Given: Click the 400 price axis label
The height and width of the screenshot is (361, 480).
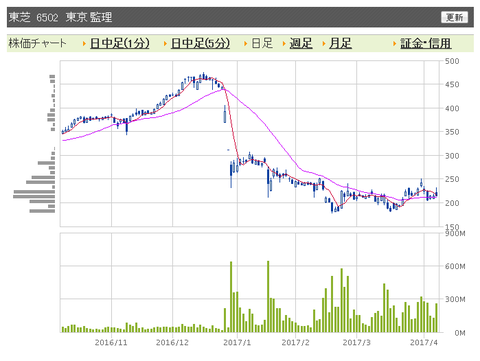Looking at the screenshot, I should click(x=452, y=108).
